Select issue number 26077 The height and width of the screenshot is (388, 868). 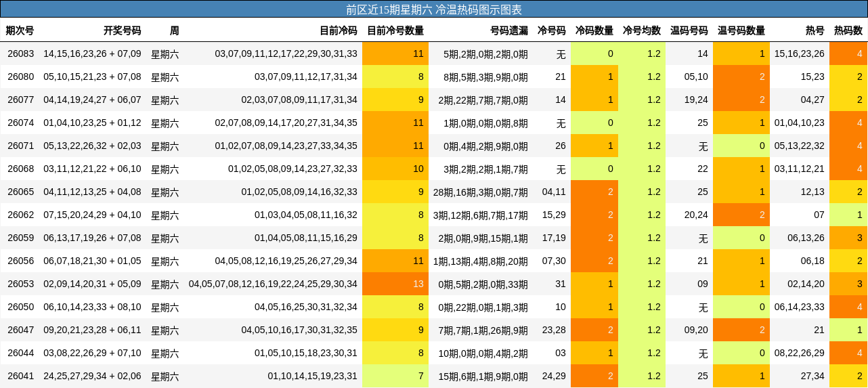(21, 100)
